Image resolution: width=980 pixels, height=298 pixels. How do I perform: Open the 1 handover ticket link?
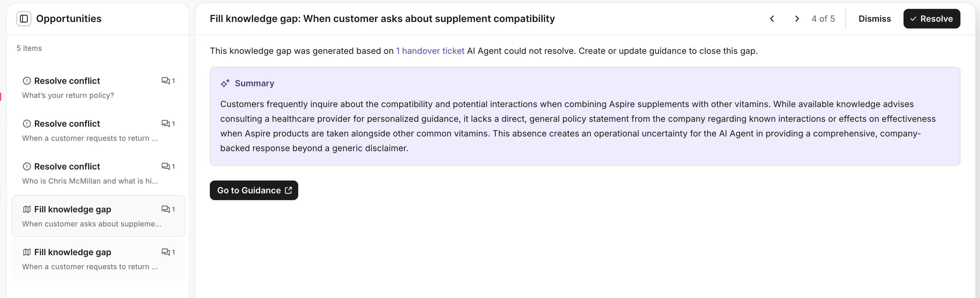430,51
